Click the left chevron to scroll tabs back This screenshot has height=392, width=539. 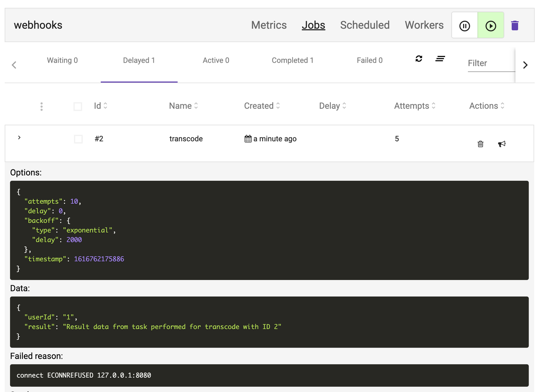14,65
